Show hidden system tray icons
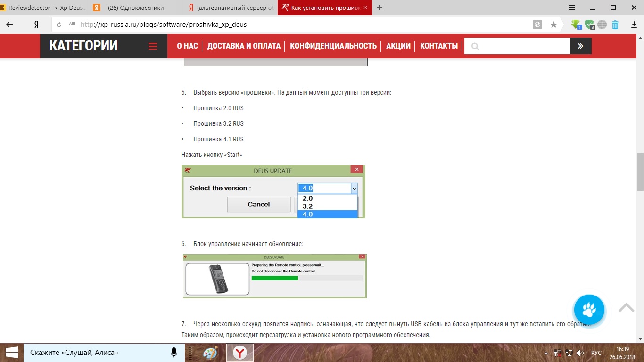This screenshot has height=362, width=644. [546, 353]
